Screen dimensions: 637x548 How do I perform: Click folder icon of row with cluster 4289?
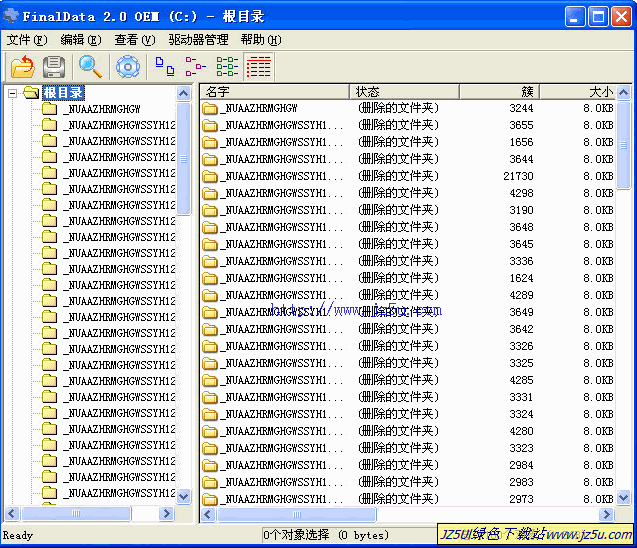click(x=210, y=295)
